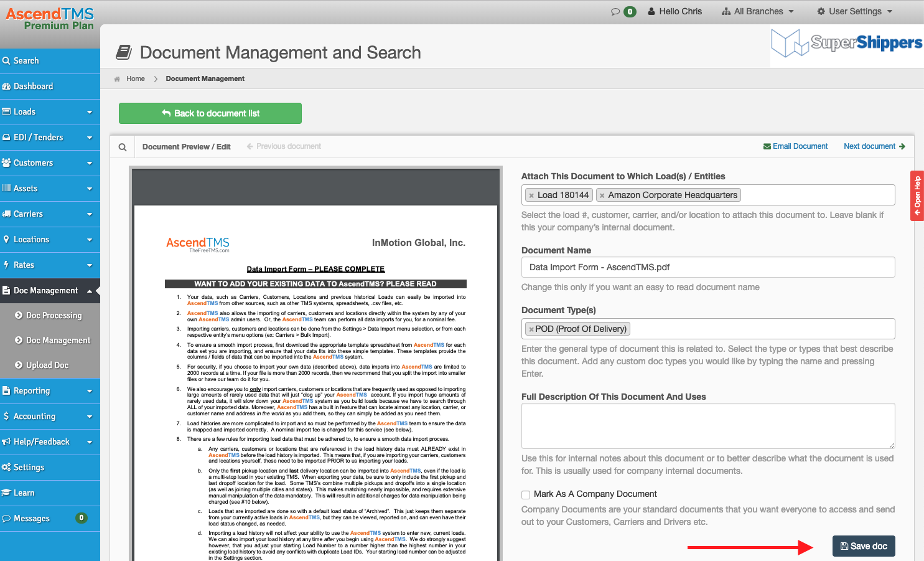
Task: Expand the Carriers menu arrow
Action: (x=90, y=214)
